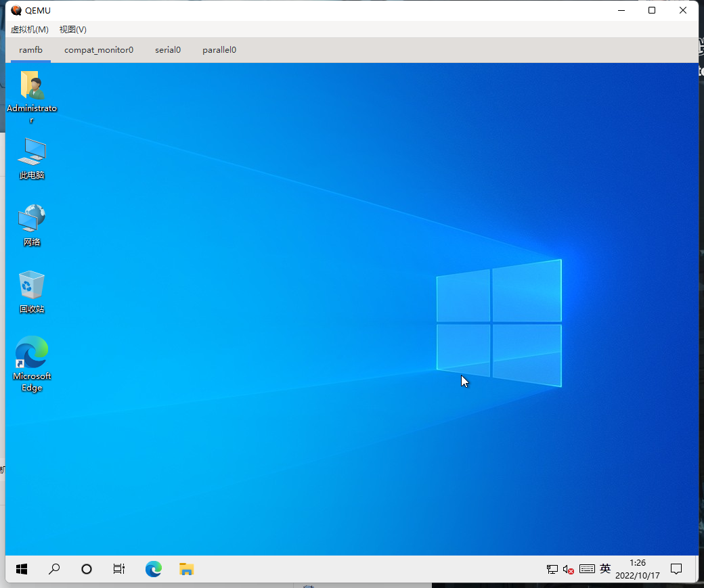Switch to the serial0 tab
Viewport: 704px width, 588px height.
pos(168,50)
